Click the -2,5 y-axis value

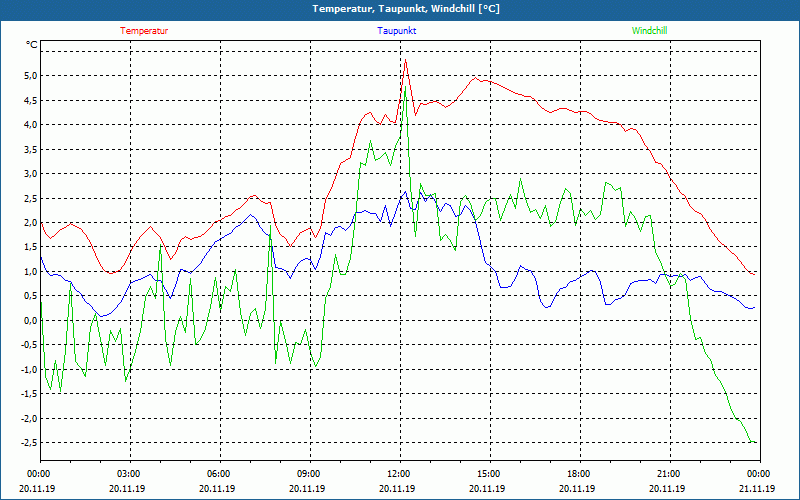(x=30, y=443)
